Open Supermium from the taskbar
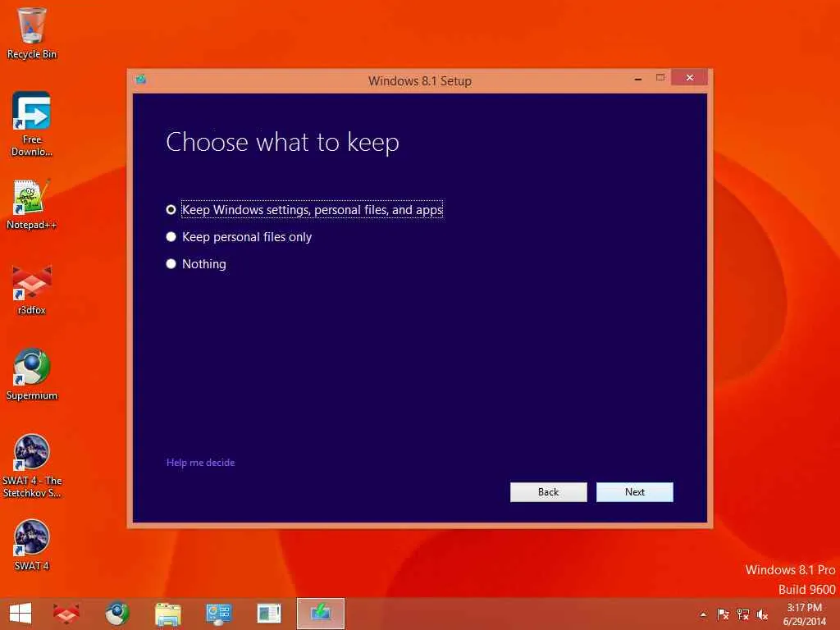Screen dimensions: 840x630 coord(116,614)
